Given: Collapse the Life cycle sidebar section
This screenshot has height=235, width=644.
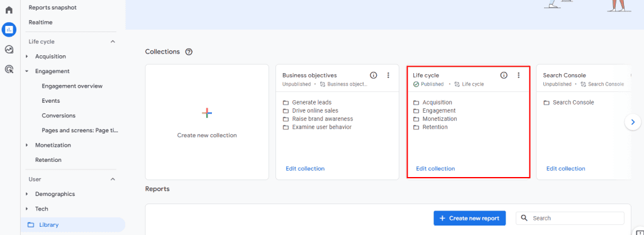Looking at the screenshot, I should coord(113,42).
